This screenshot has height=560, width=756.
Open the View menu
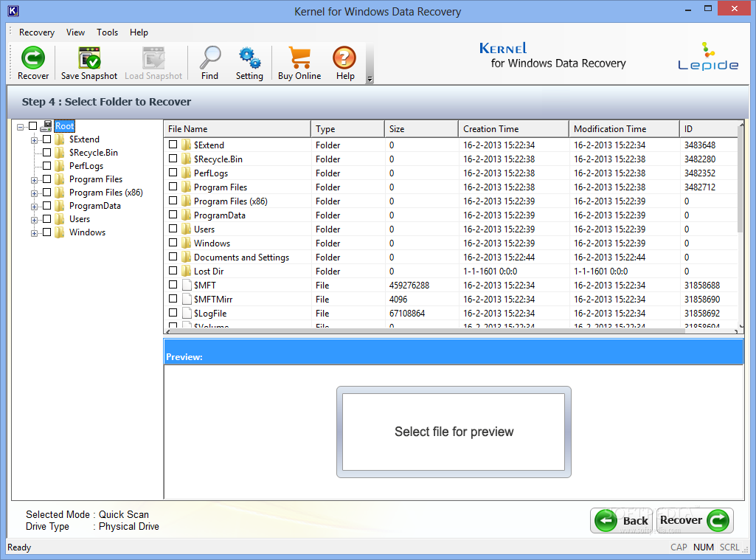click(x=76, y=32)
